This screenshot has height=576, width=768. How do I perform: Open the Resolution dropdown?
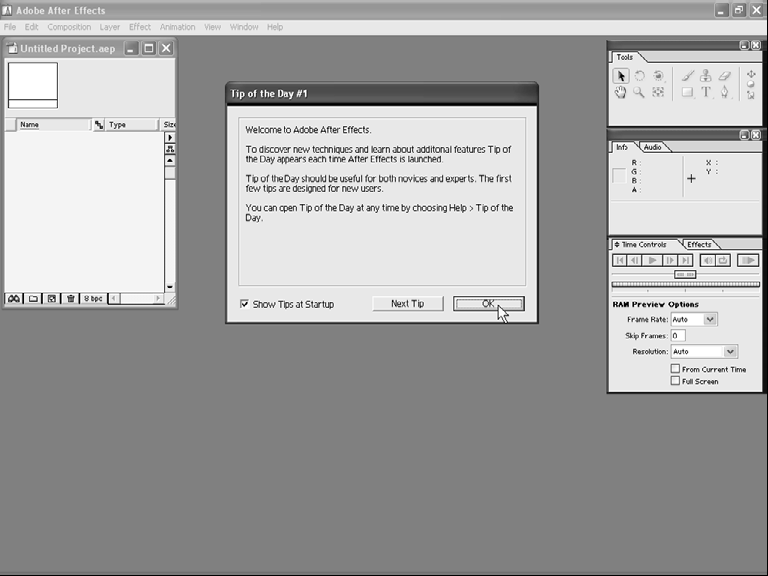[730, 352]
